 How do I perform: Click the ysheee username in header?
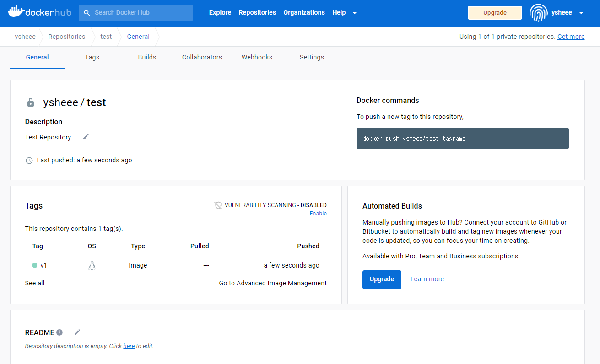[562, 12]
